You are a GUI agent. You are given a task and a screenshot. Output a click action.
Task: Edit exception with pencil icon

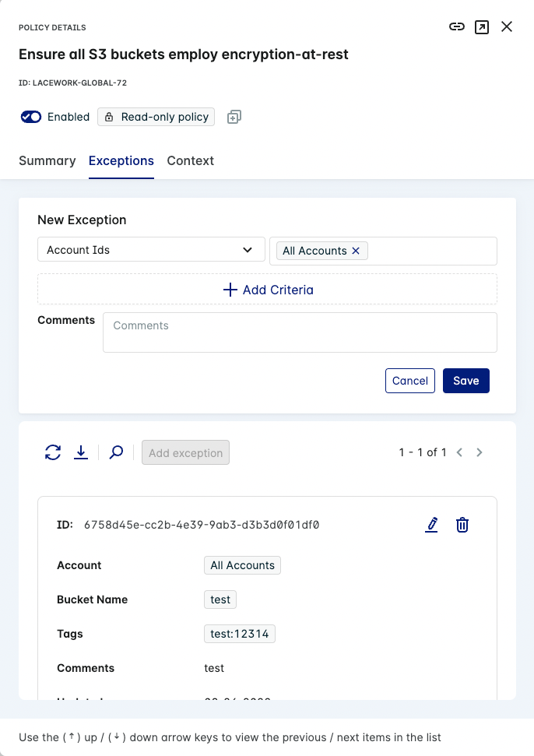coord(432,525)
